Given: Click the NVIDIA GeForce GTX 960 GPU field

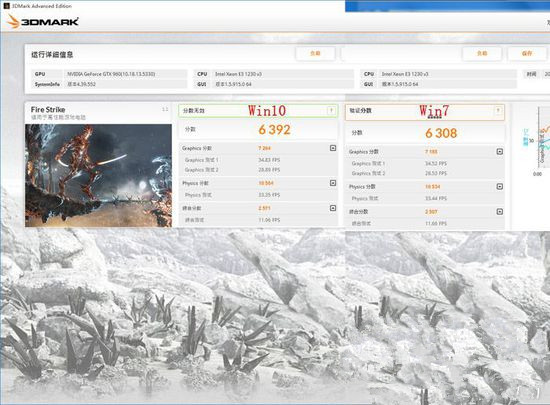Looking at the screenshot, I should (x=126, y=74).
